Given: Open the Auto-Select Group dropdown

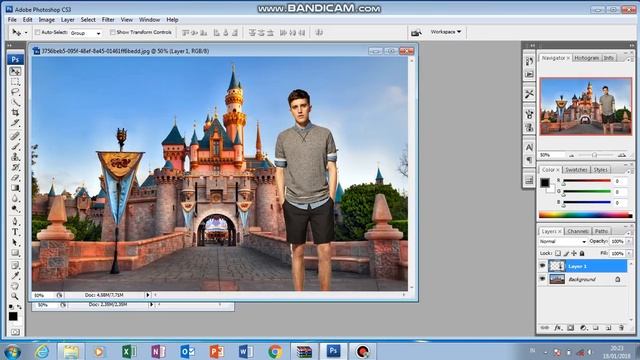Looking at the screenshot, I should pyautogui.click(x=85, y=33).
